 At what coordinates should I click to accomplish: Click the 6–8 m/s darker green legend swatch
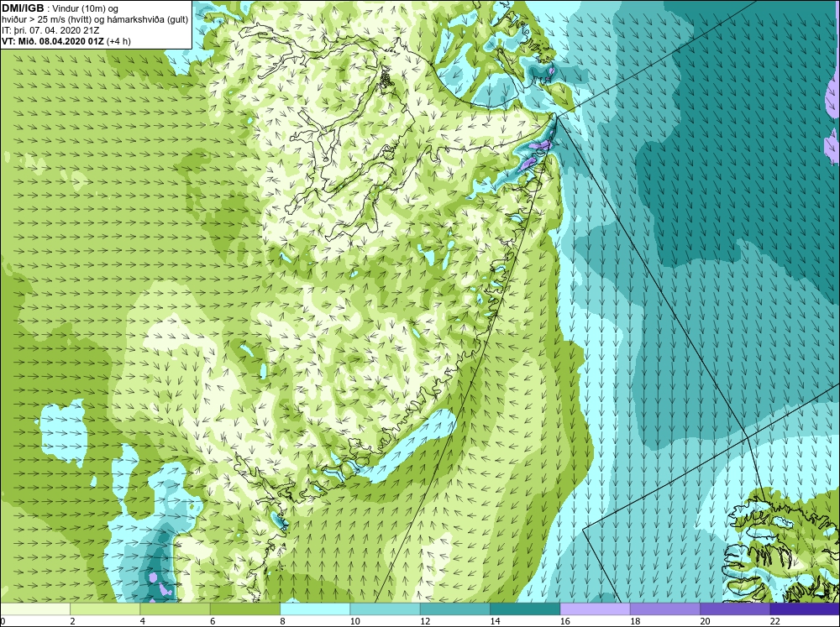(x=244, y=609)
